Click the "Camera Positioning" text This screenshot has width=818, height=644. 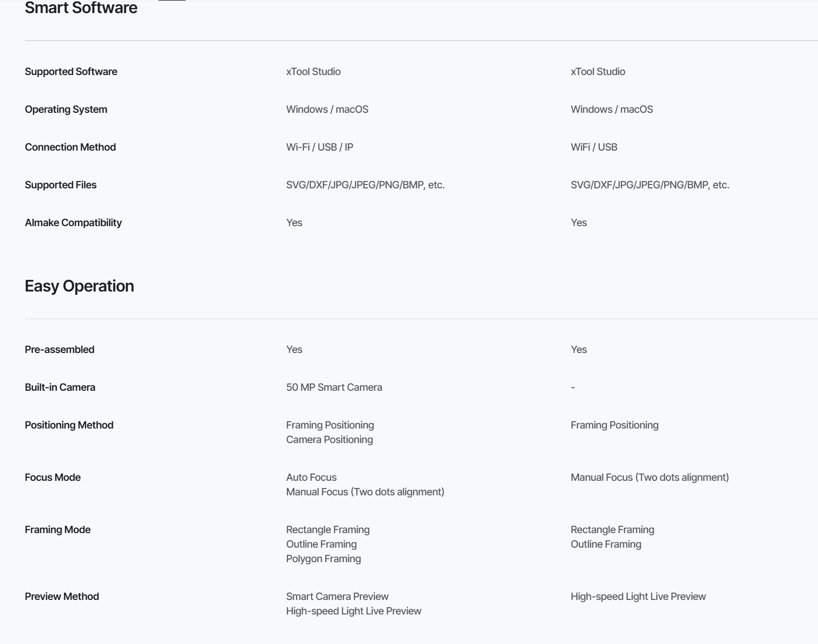(329, 440)
